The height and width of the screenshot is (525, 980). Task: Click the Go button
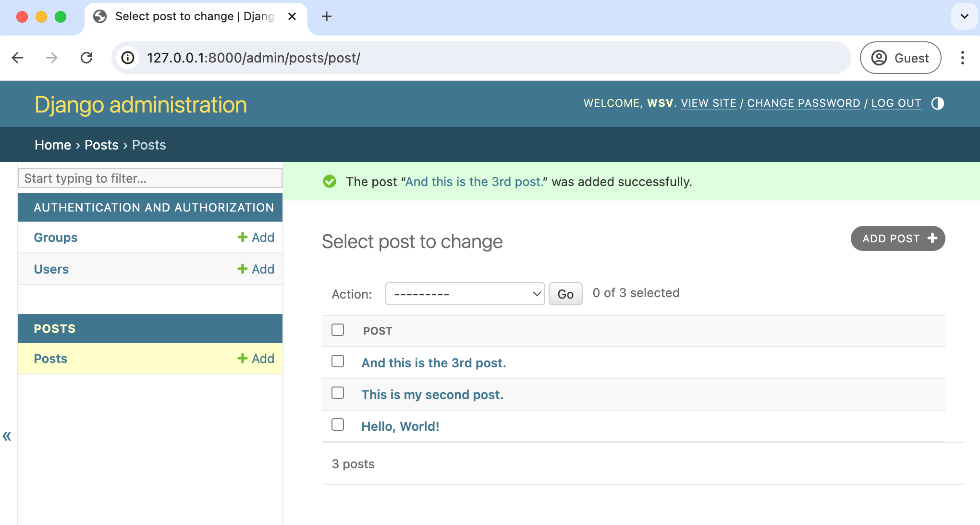coord(565,294)
